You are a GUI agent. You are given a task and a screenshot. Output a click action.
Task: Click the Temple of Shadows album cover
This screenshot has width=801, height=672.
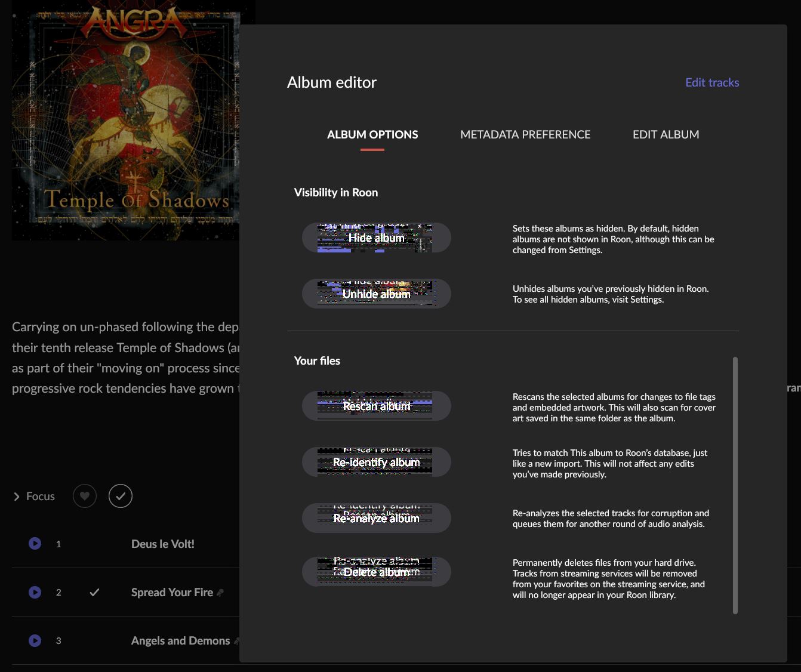(125, 119)
